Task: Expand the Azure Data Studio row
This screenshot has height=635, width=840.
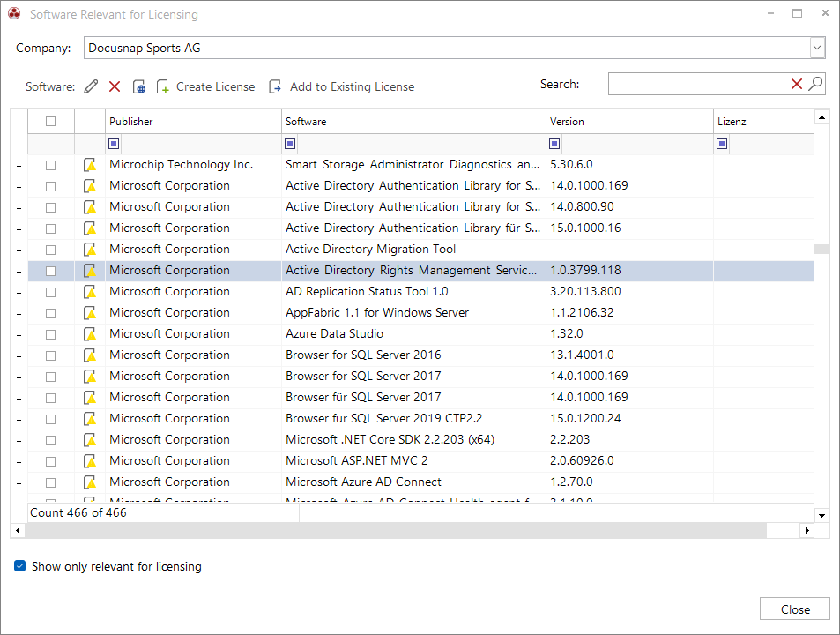Action: click(19, 335)
